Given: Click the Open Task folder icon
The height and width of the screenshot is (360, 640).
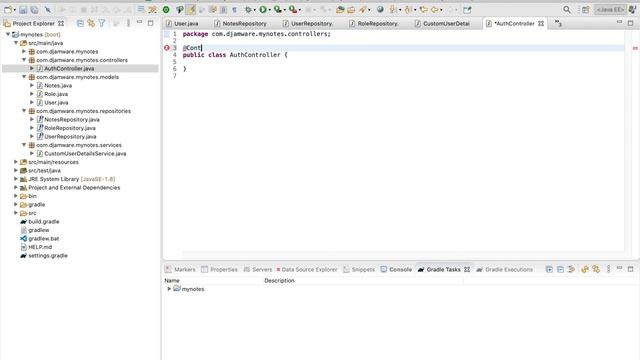Looking at the screenshot, I should coord(351,9).
